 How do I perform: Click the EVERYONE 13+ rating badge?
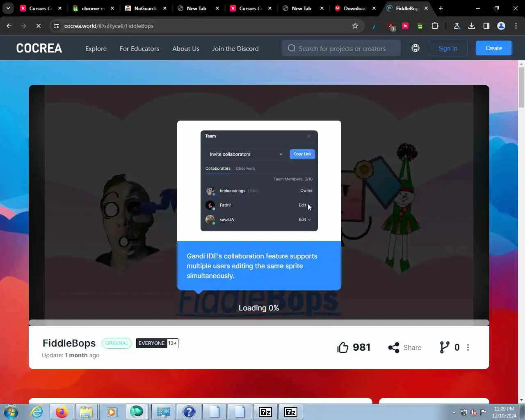tap(157, 343)
